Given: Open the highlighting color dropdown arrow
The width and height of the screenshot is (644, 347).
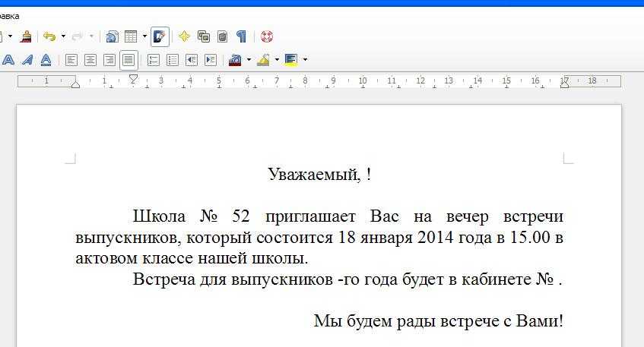Looking at the screenshot, I should 277,59.
